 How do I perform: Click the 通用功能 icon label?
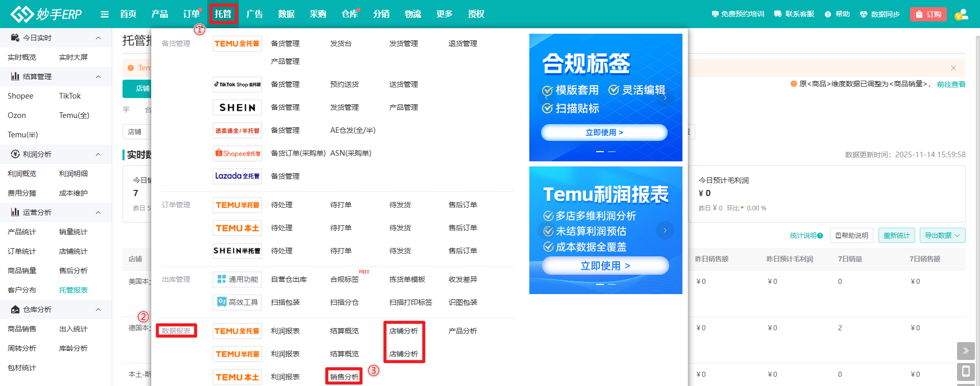click(237, 279)
